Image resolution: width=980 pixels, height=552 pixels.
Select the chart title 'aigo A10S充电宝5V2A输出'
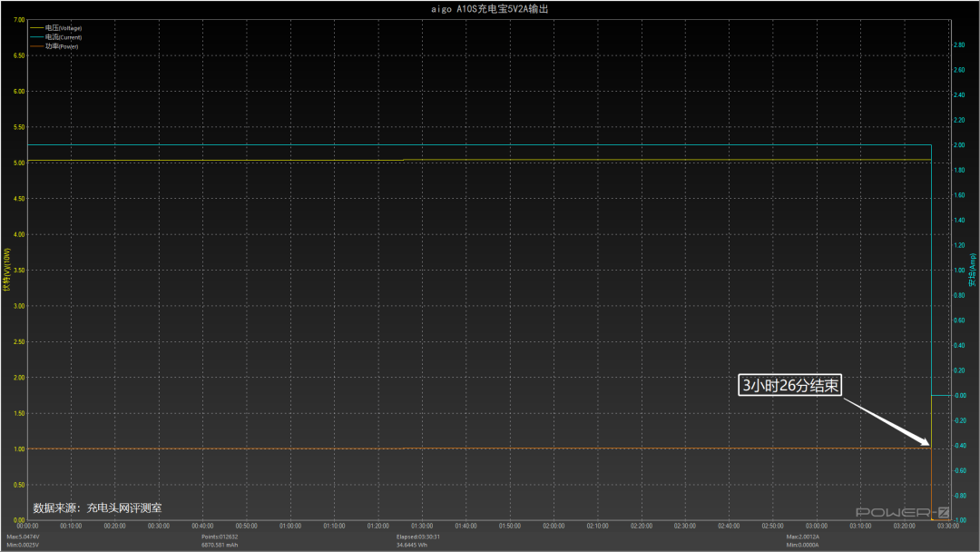[x=489, y=9]
